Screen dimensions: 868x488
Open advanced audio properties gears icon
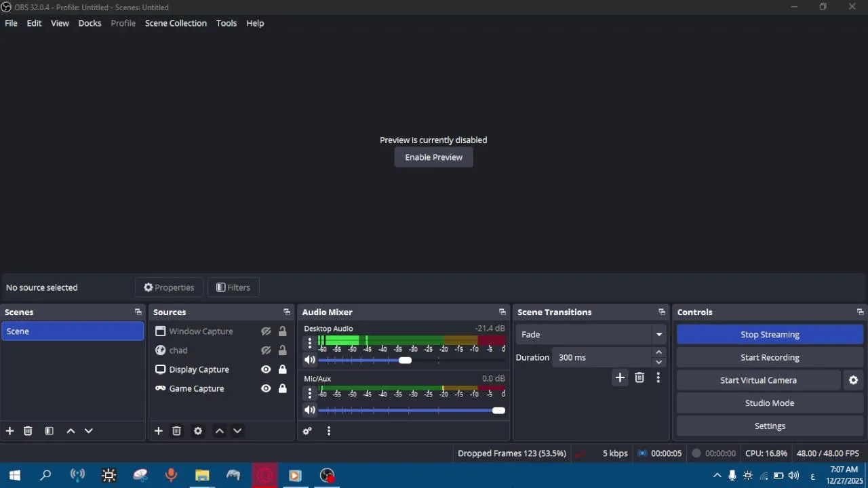point(307,431)
